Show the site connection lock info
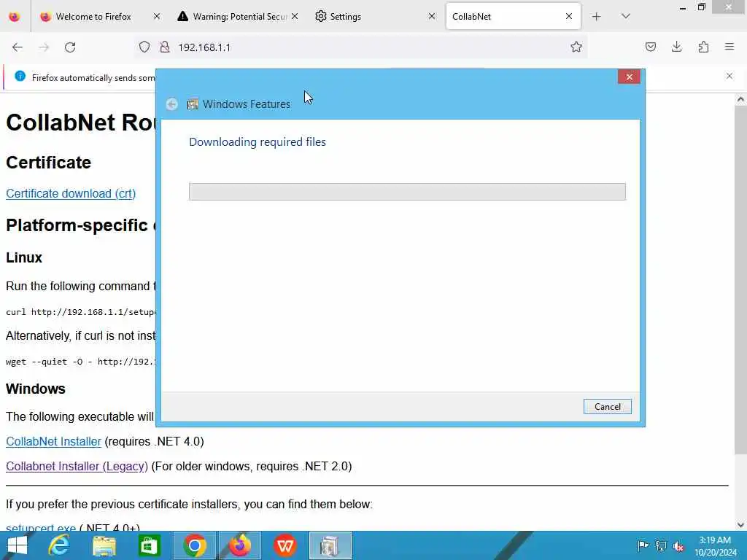This screenshot has width=747, height=560. [165, 47]
